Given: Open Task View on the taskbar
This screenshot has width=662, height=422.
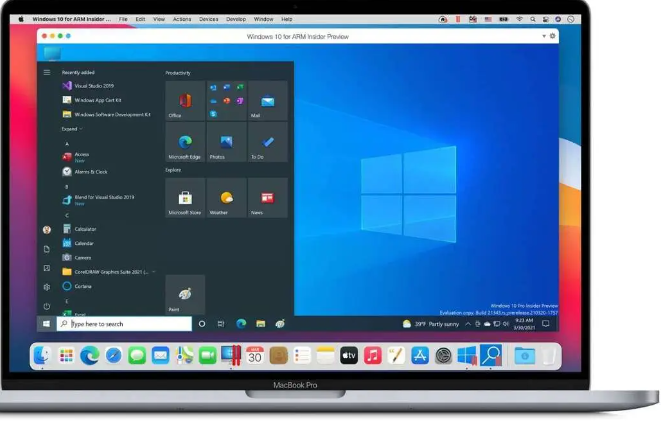Looking at the screenshot, I should [221, 324].
